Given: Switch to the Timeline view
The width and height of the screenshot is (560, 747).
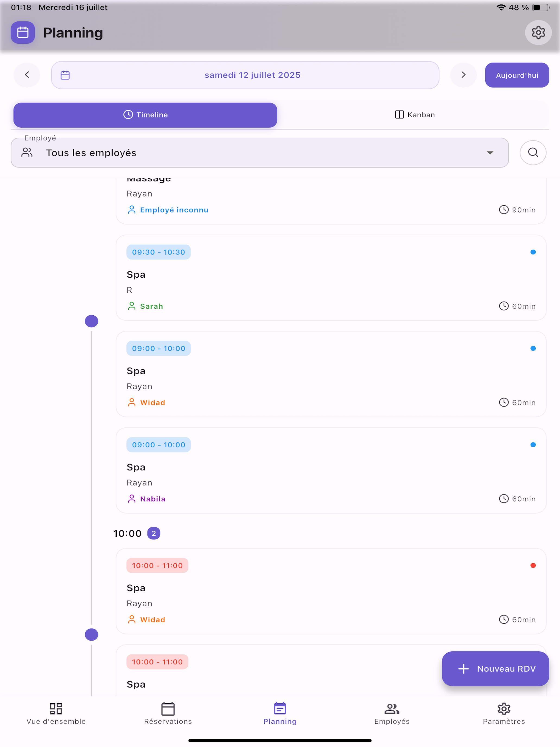Looking at the screenshot, I should 145,115.
